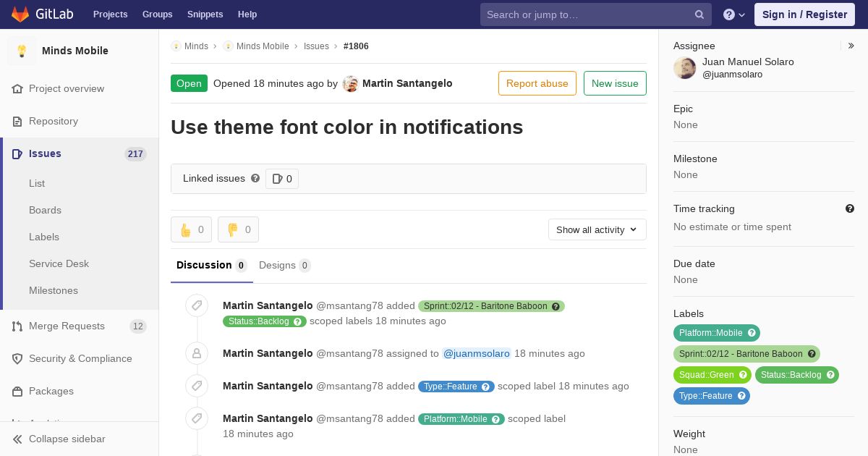This screenshot has width=868, height=456.
Task: Click the Status::Backlog label in activity
Action: (x=258, y=321)
